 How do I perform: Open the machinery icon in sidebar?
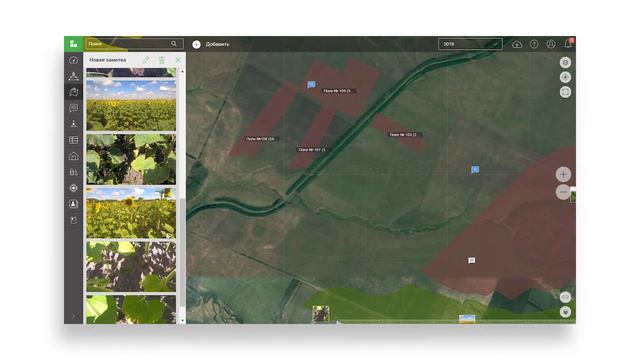[x=73, y=172]
